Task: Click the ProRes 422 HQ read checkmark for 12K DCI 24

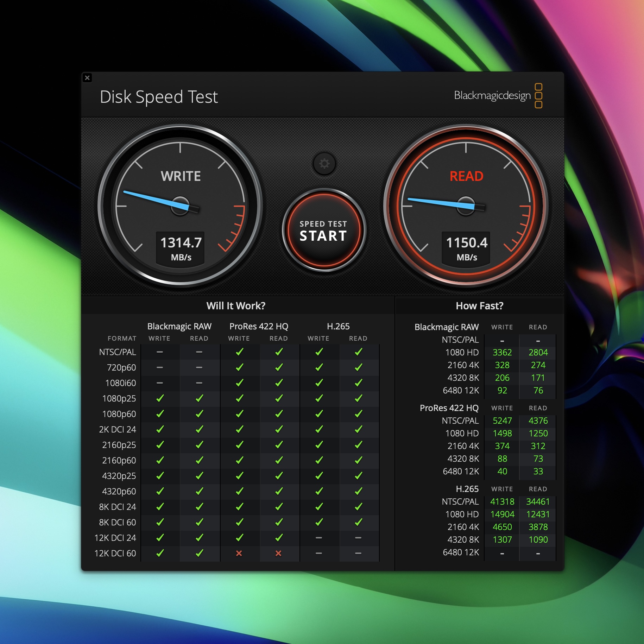Action: pos(279,538)
